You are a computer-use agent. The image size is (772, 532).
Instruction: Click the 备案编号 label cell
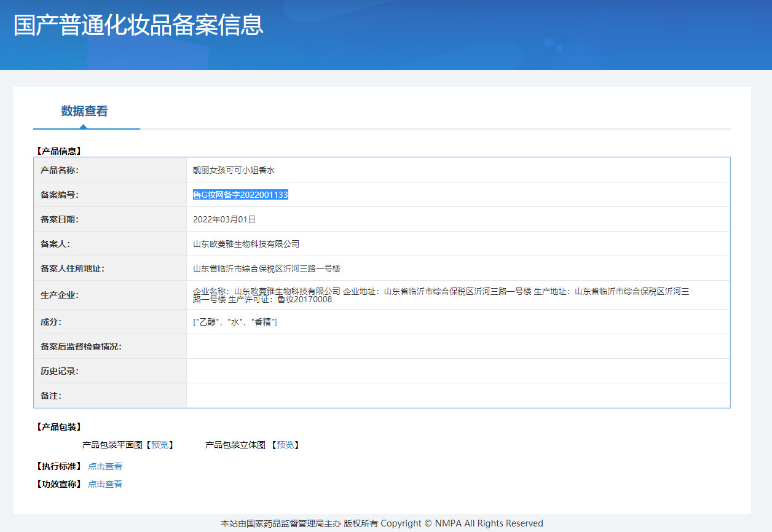110,195
